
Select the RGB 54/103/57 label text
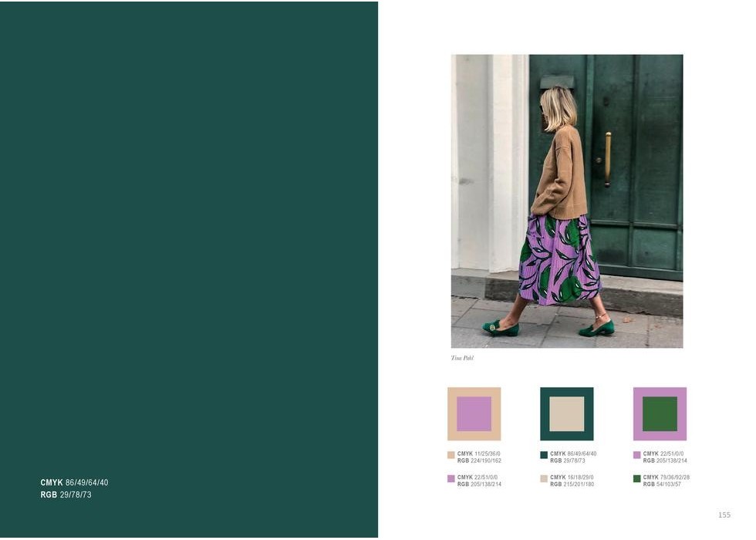(x=662, y=484)
